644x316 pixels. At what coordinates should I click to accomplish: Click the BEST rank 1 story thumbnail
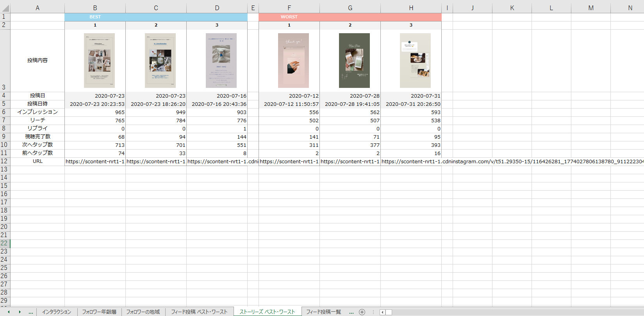coord(99,61)
